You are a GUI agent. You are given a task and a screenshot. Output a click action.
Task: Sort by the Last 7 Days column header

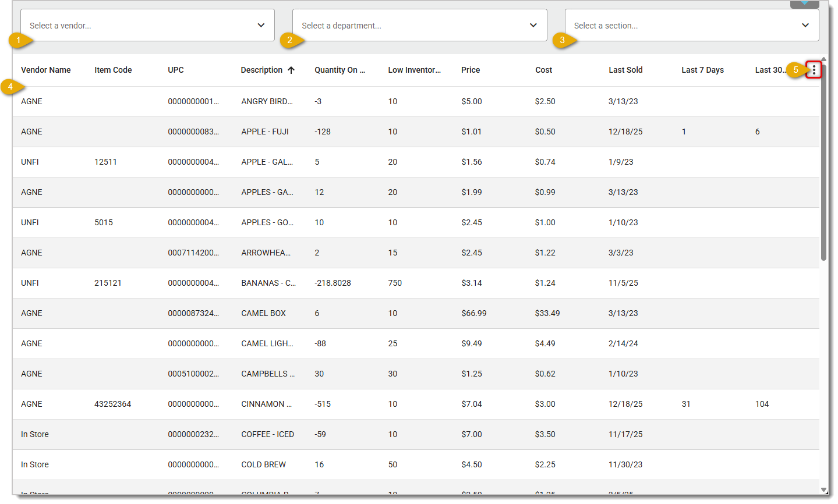tap(703, 70)
